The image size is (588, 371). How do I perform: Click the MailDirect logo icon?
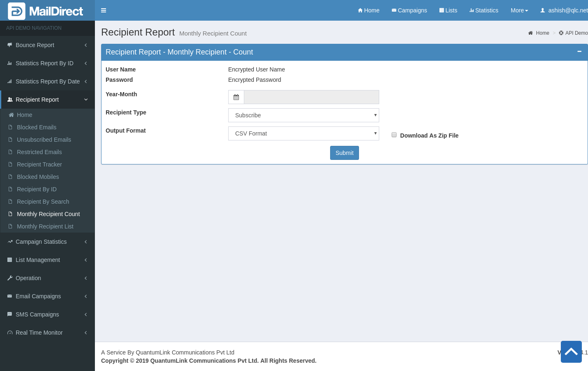[17, 11]
